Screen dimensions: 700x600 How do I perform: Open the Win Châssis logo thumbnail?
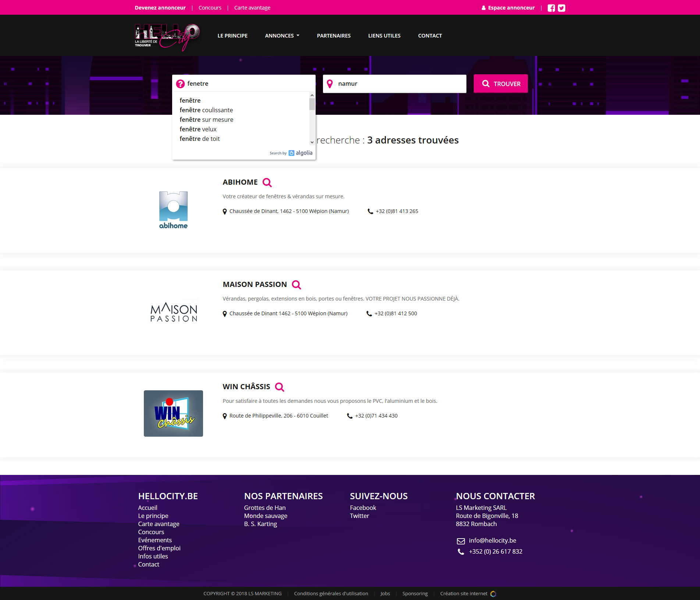pyautogui.click(x=173, y=413)
